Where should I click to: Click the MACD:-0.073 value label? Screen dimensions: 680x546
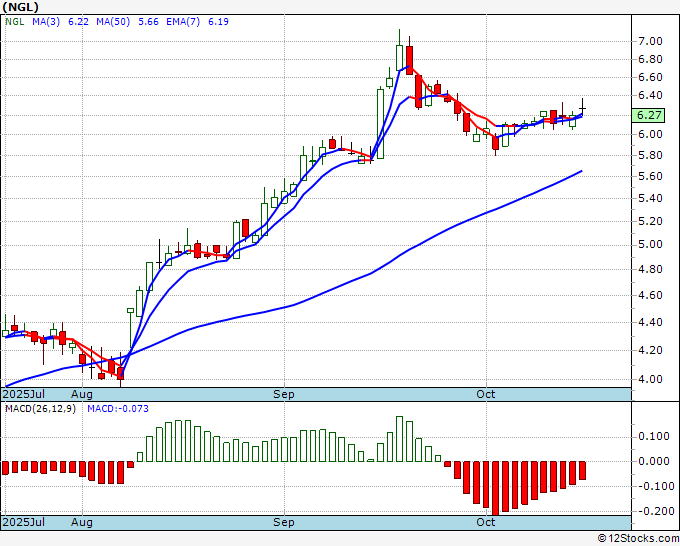tap(118, 409)
